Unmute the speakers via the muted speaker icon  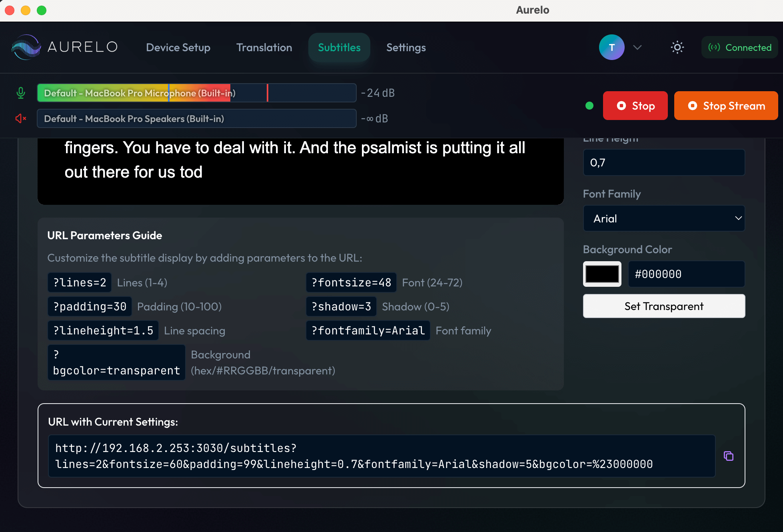20,118
